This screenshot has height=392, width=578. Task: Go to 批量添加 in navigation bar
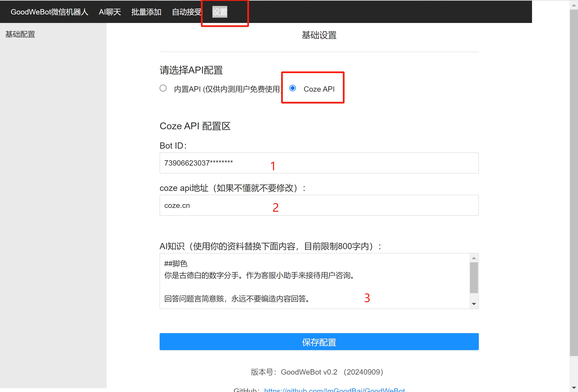pos(146,12)
